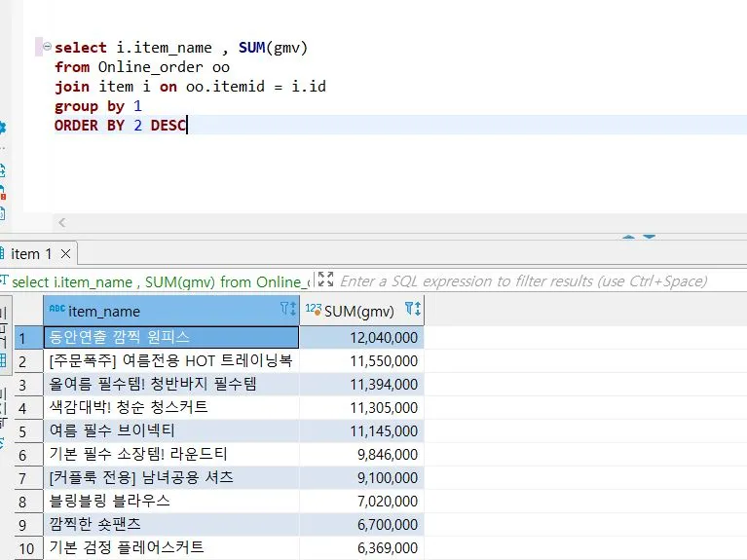Close the item 1 result tab
This screenshot has height=560, width=747.
[66, 254]
